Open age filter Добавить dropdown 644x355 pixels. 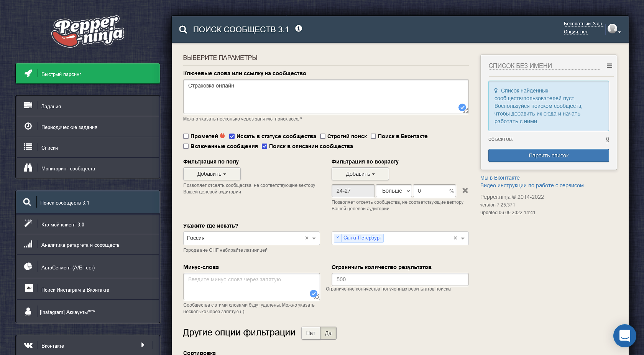[360, 174]
